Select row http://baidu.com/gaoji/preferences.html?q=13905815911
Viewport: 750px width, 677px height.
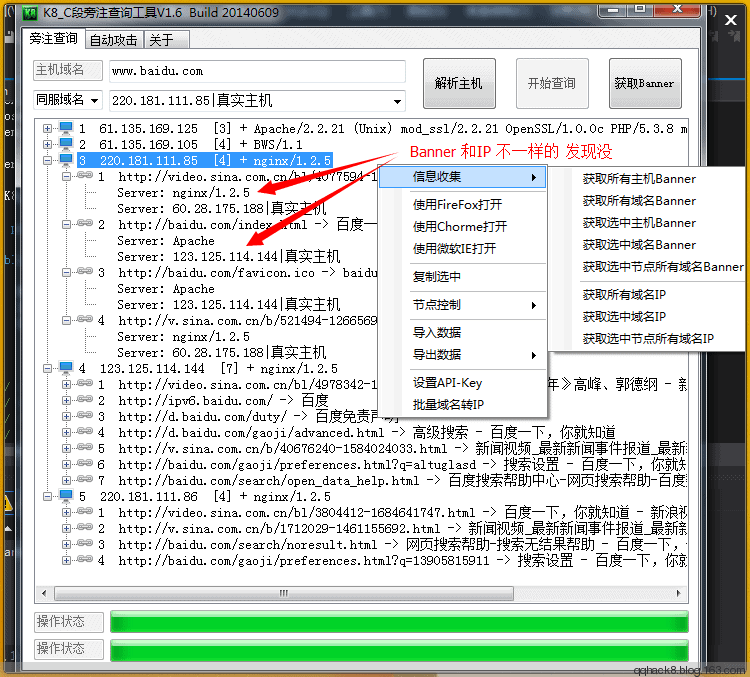pos(402,560)
